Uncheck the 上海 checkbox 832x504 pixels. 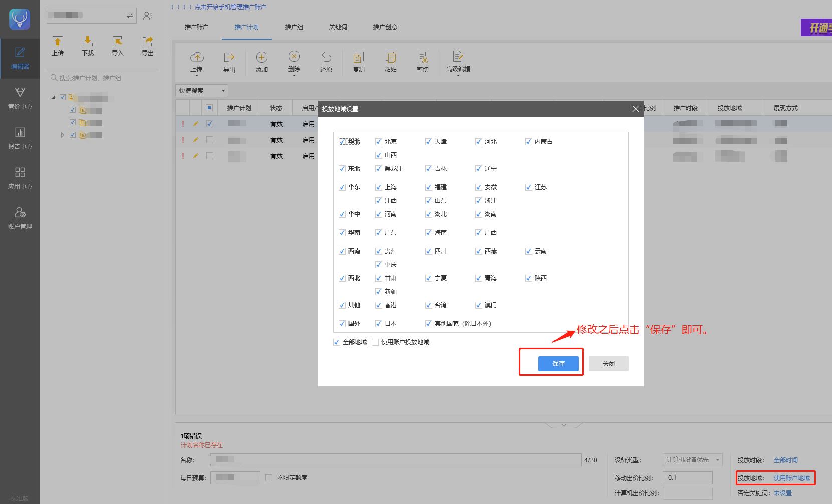(x=379, y=187)
